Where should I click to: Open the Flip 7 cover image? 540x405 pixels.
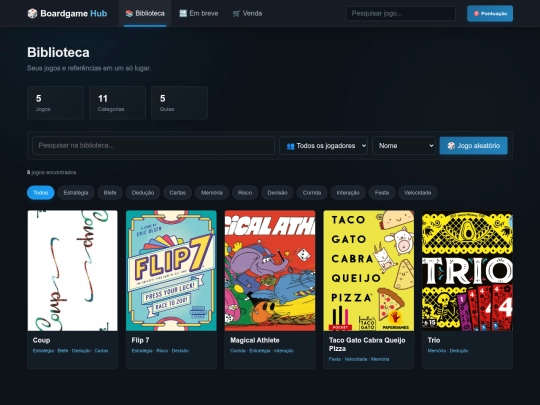point(171,271)
